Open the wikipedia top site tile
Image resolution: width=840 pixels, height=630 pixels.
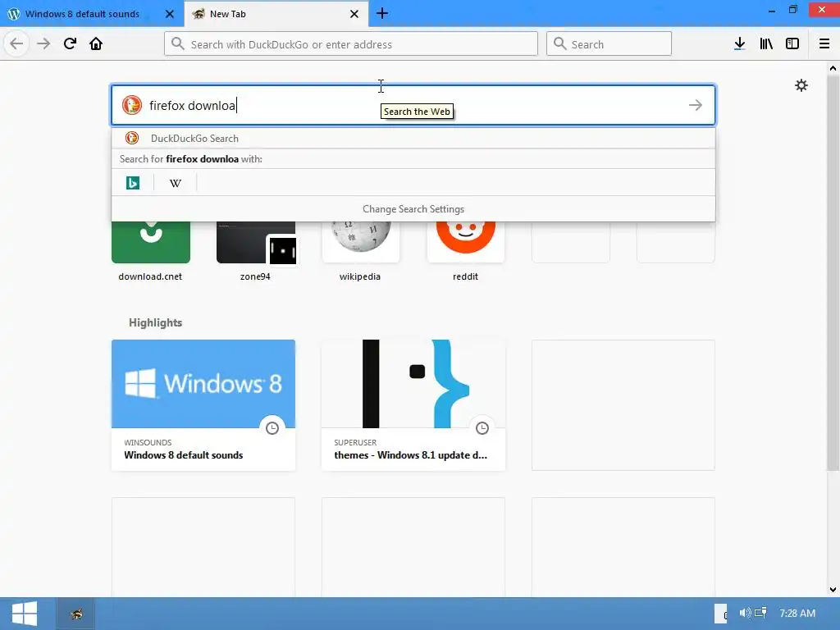pyautogui.click(x=361, y=242)
